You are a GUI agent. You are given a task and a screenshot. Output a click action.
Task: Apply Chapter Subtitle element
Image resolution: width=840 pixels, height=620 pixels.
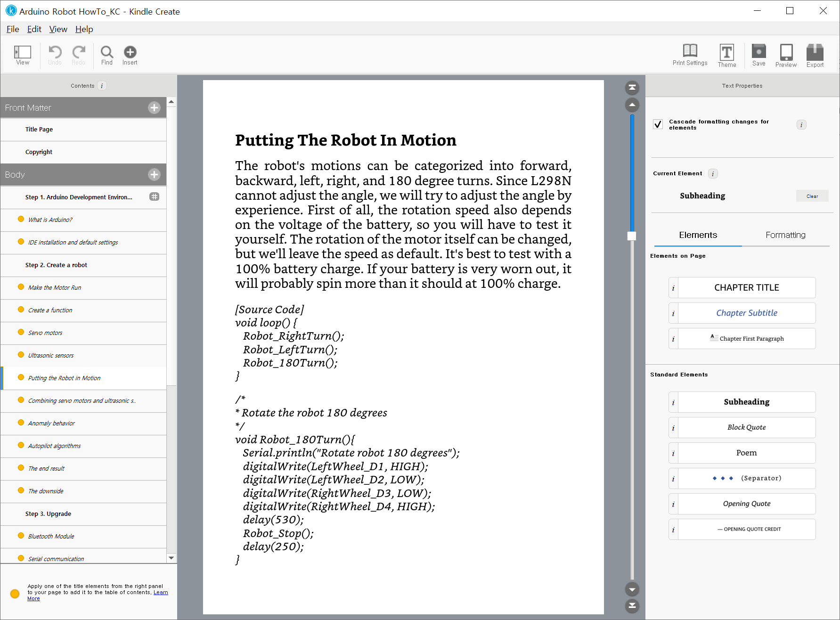pyautogui.click(x=747, y=313)
